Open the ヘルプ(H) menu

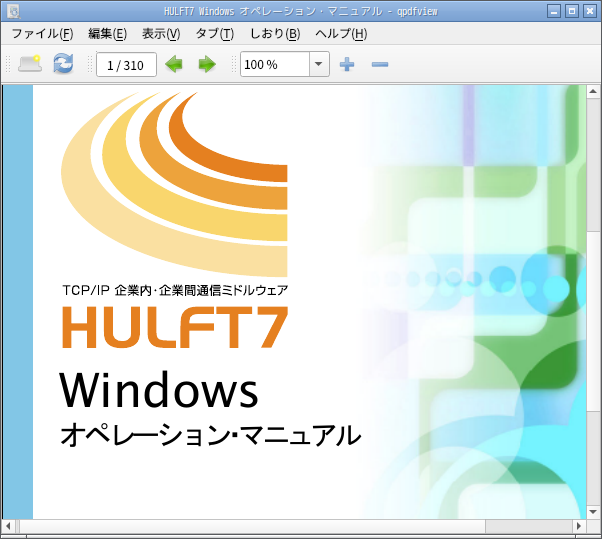[341, 34]
